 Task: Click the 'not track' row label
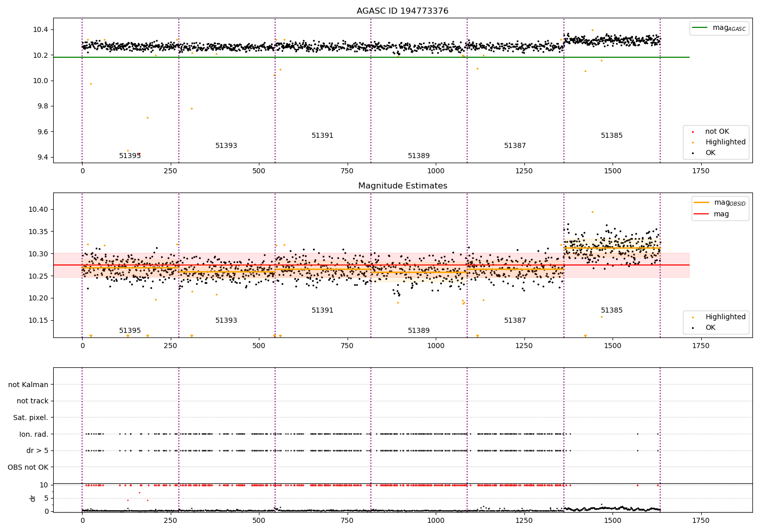[32, 401]
